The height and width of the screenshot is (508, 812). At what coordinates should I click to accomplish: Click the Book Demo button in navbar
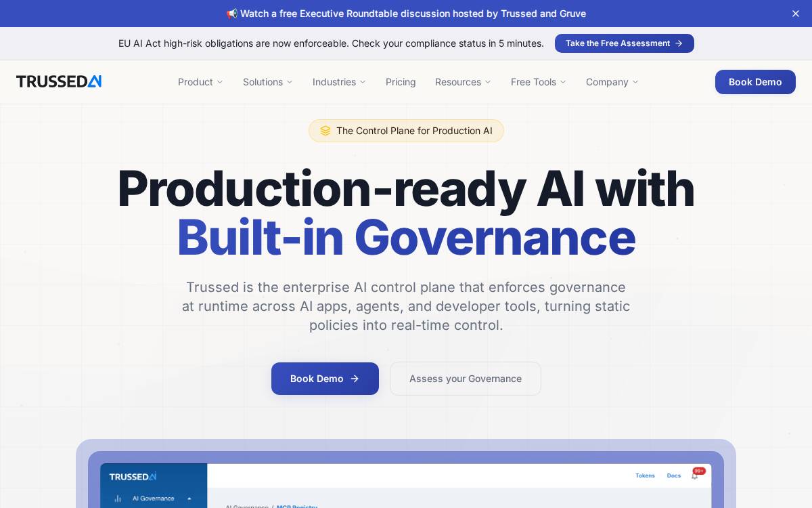(x=755, y=82)
